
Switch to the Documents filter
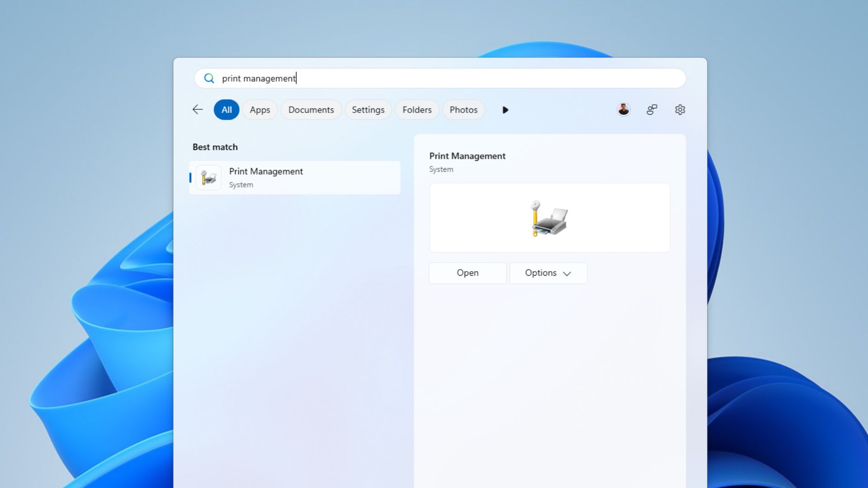click(x=311, y=110)
